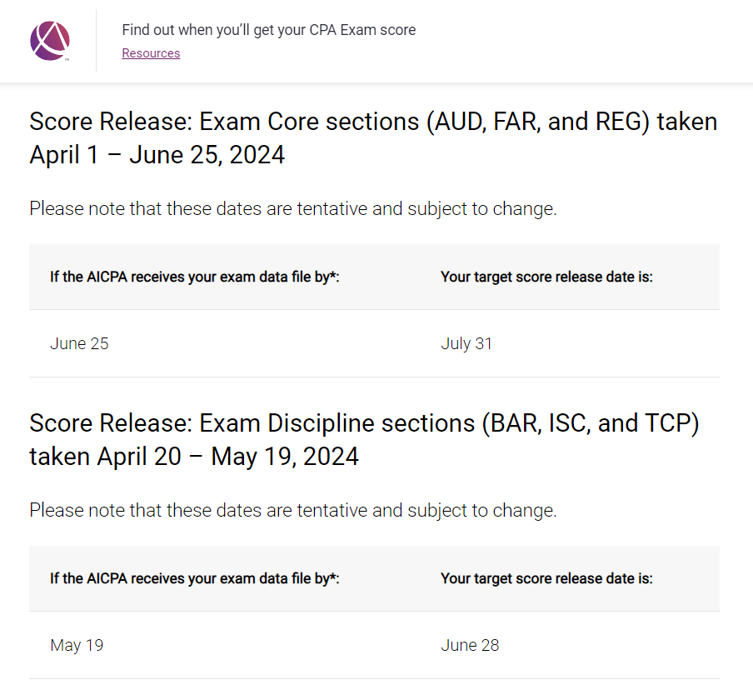Click the first table's 'target score release date' header
The width and height of the screenshot is (753, 700).
coord(546,277)
